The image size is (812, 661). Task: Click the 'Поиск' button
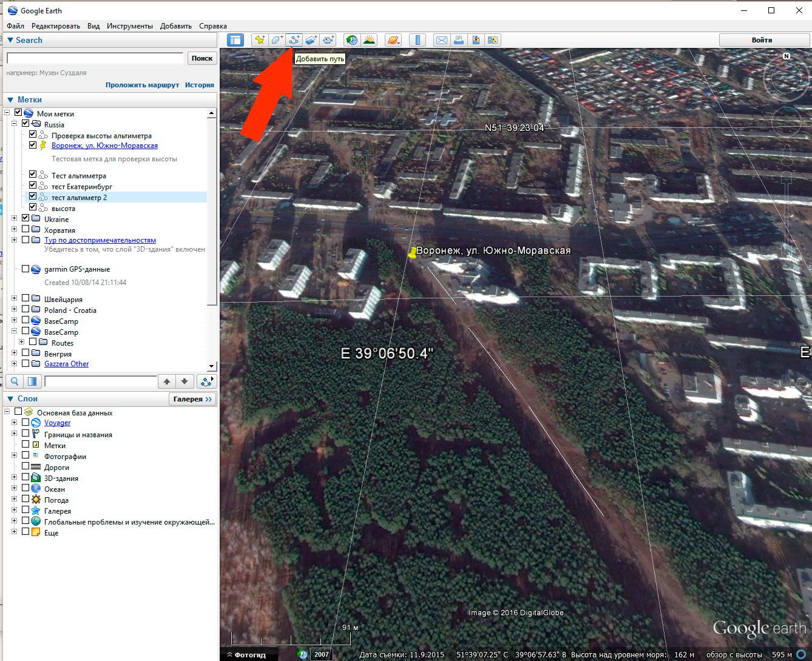coord(202,58)
